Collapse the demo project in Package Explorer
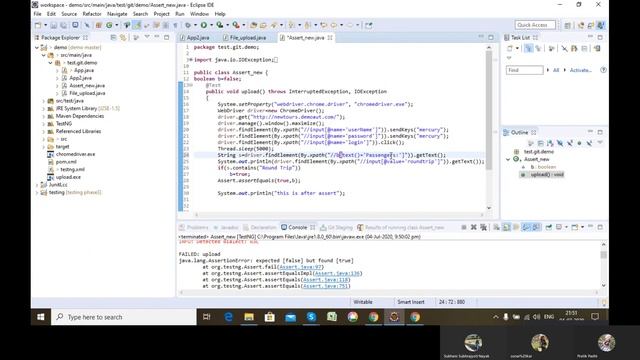Viewport: 640px width, 360px height. [x=37, y=48]
